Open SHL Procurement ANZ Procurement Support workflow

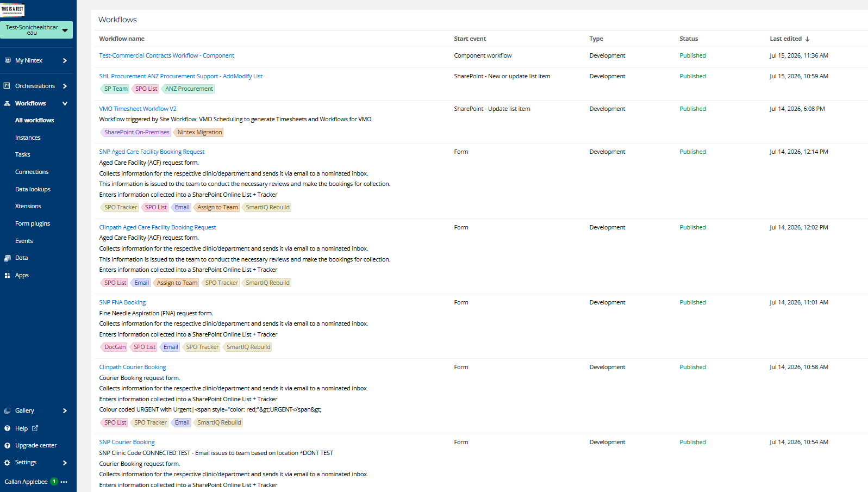(x=181, y=77)
